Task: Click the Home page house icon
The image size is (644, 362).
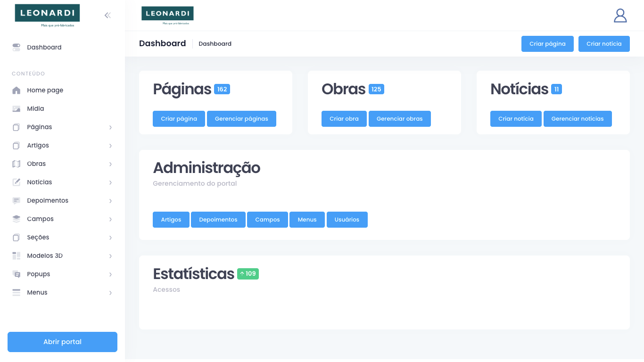Action: pyautogui.click(x=17, y=90)
